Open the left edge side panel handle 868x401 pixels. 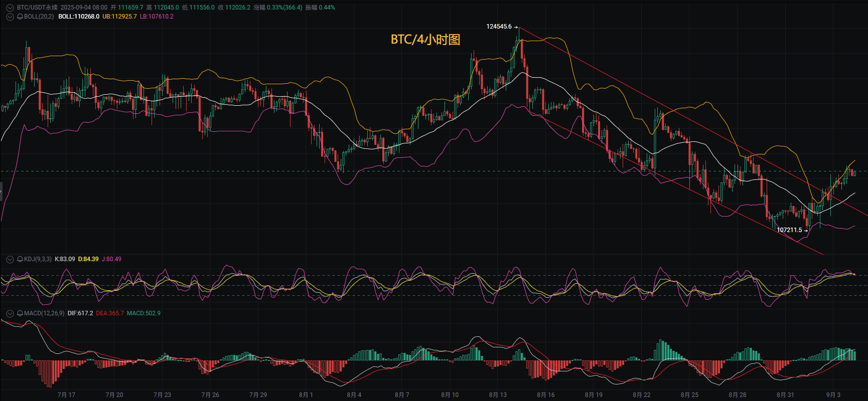tap(1, 192)
